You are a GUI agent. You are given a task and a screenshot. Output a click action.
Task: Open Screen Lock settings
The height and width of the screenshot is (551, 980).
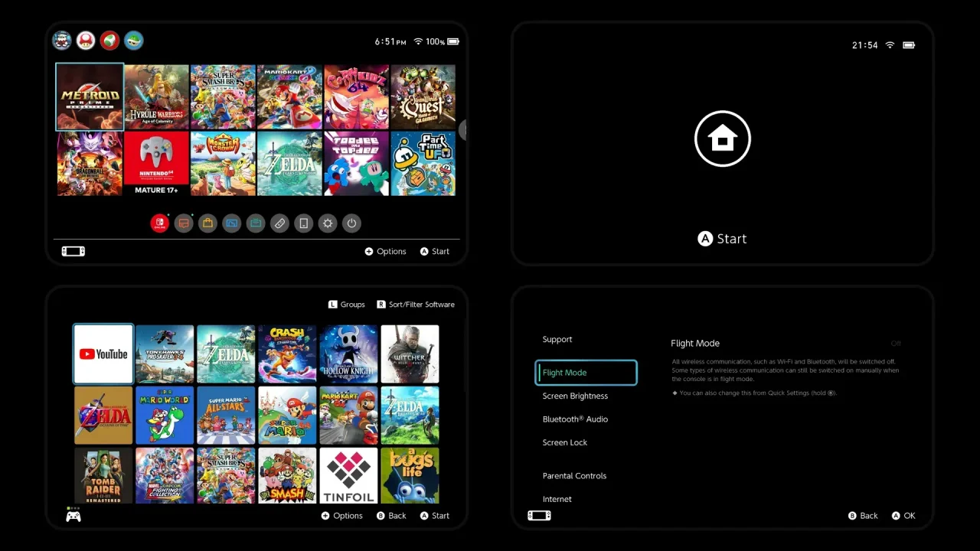[565, 442]
